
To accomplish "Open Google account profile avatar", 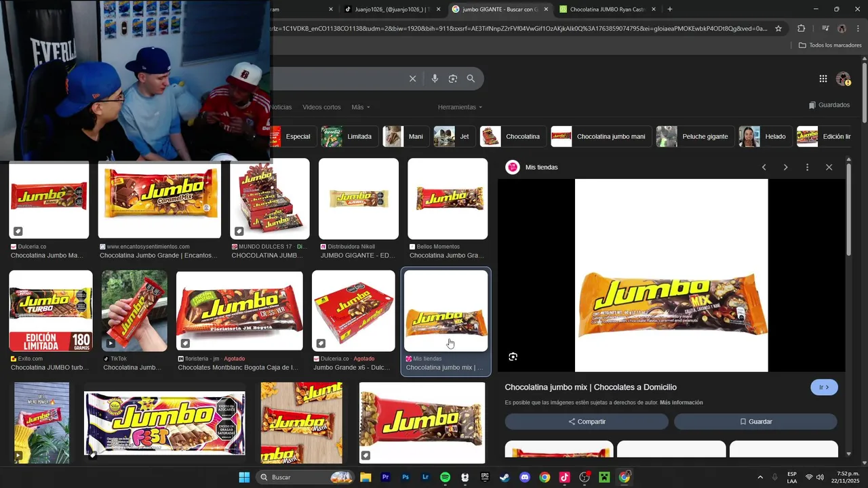I will pos(843,79).
